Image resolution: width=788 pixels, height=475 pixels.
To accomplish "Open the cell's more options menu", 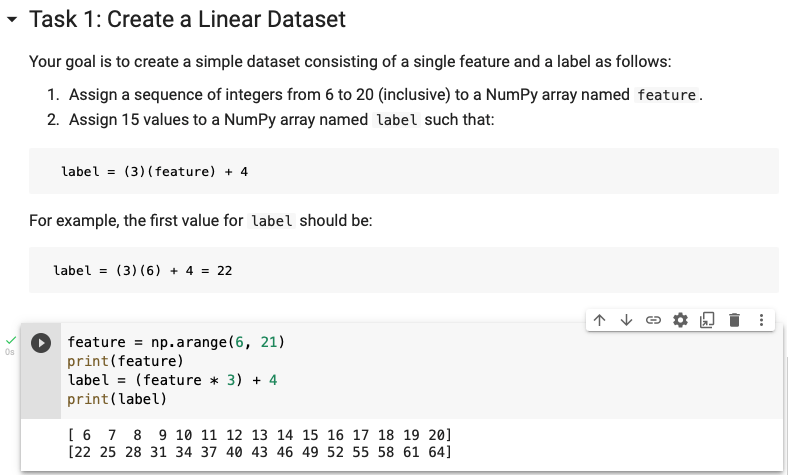I will pyautogui.click(x=761, y=320).
